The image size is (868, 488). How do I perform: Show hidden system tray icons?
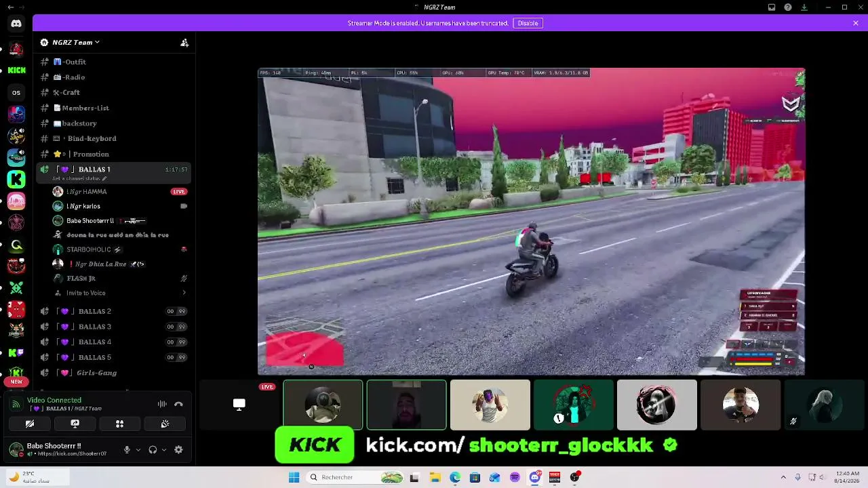coord(783,477)
